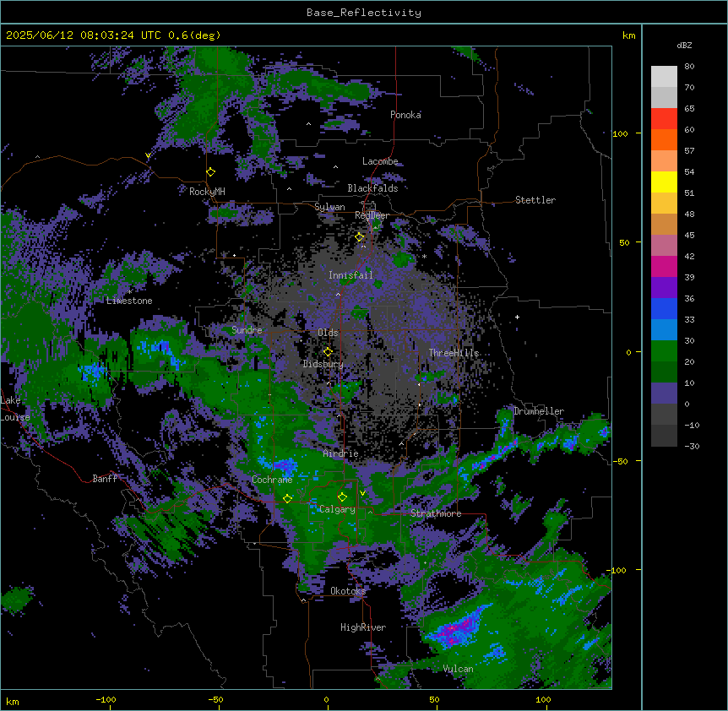Screen dimensions: 728x711
Task: Click the -50 tick label on the bottom axis
Action: (x=215, y=699)
